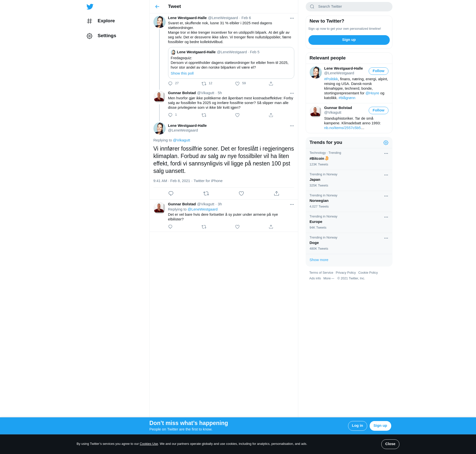The height and width of the screenshot is (454, 476).
Task: Reply to the Feb 6 tweet with 27 replies
Action: point(170,83)
